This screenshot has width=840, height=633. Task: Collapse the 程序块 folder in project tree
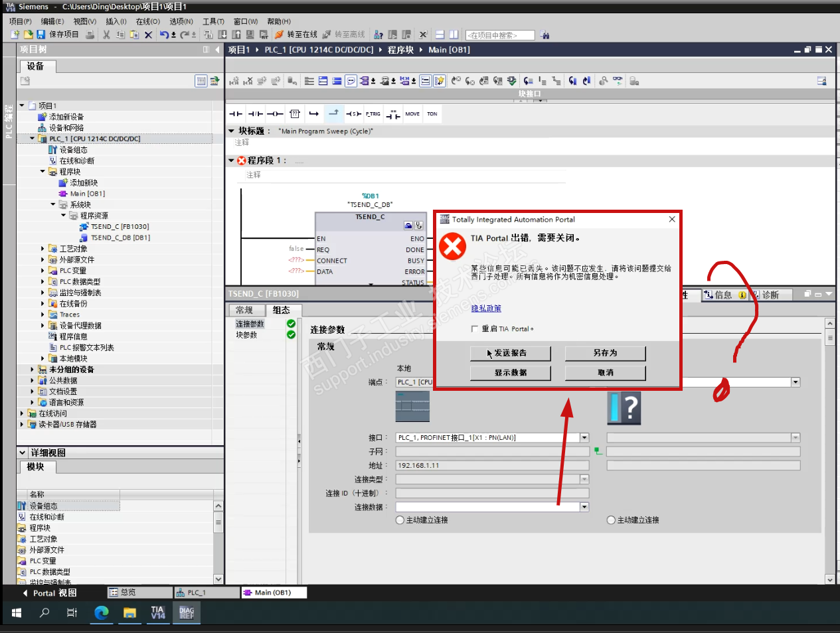point(42,171)
